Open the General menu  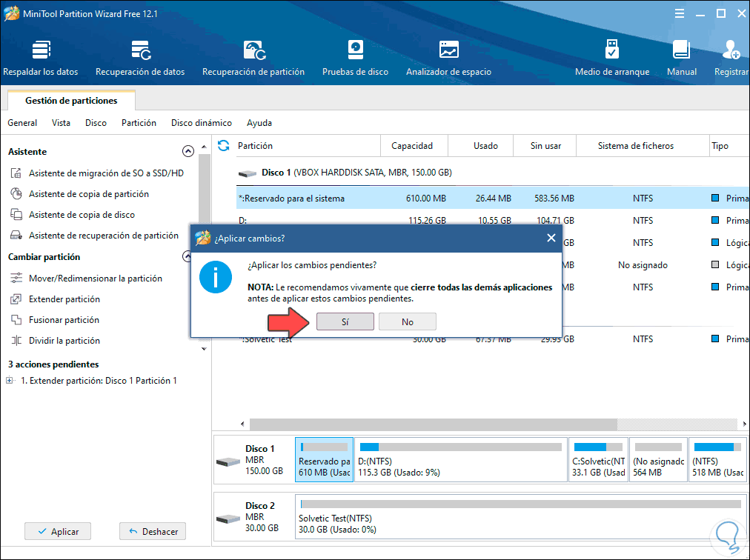click(22, 123)
